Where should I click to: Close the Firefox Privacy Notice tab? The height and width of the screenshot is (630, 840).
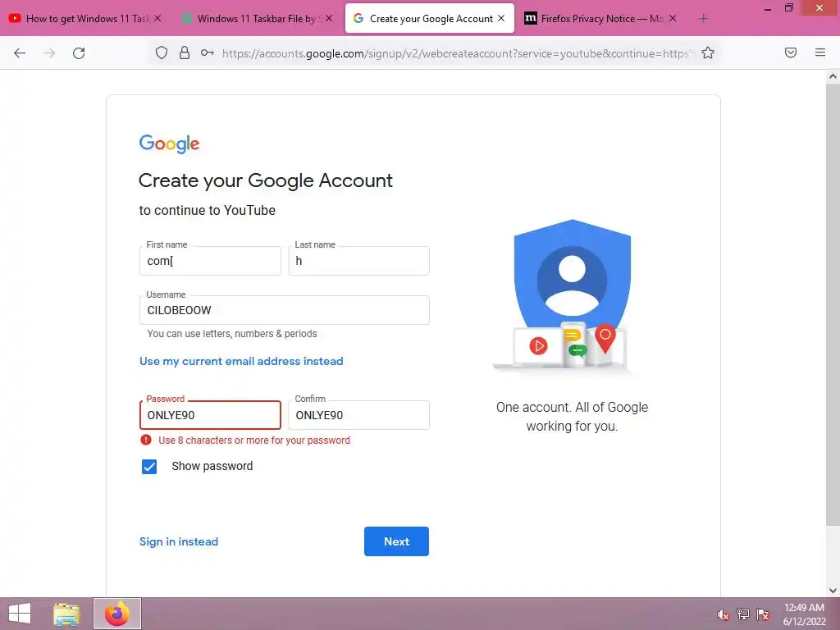(673, 18)
